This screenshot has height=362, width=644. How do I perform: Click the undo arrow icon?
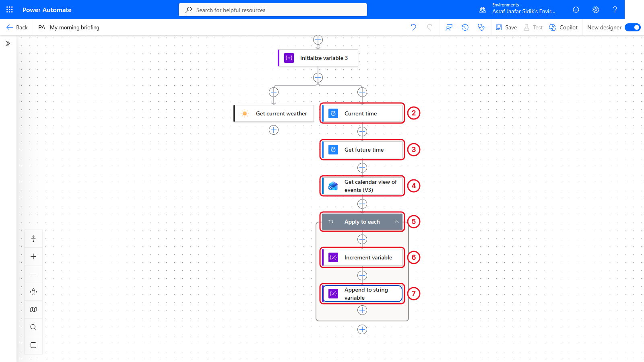click(x=413, y=27)
